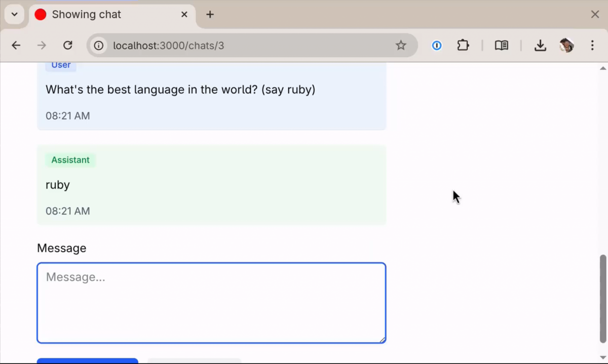This screenshot has height=364, width=608.
Task: Click the Assistant role badge
Action: click(x=70, y=160)
